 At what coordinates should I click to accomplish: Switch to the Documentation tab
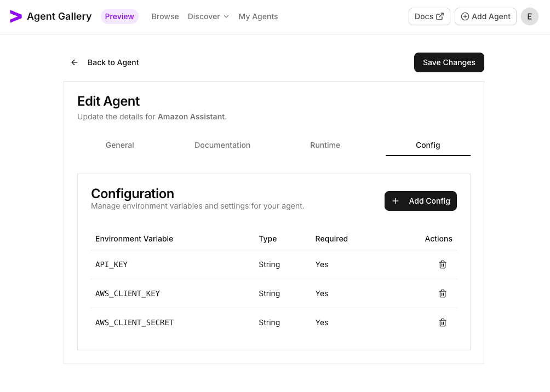click(x=222, y=145)
